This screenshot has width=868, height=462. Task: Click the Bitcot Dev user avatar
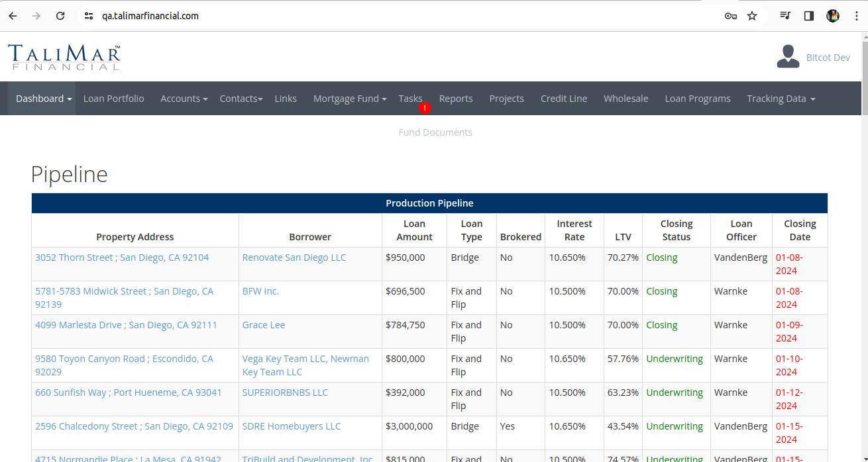tap(788, 57)
